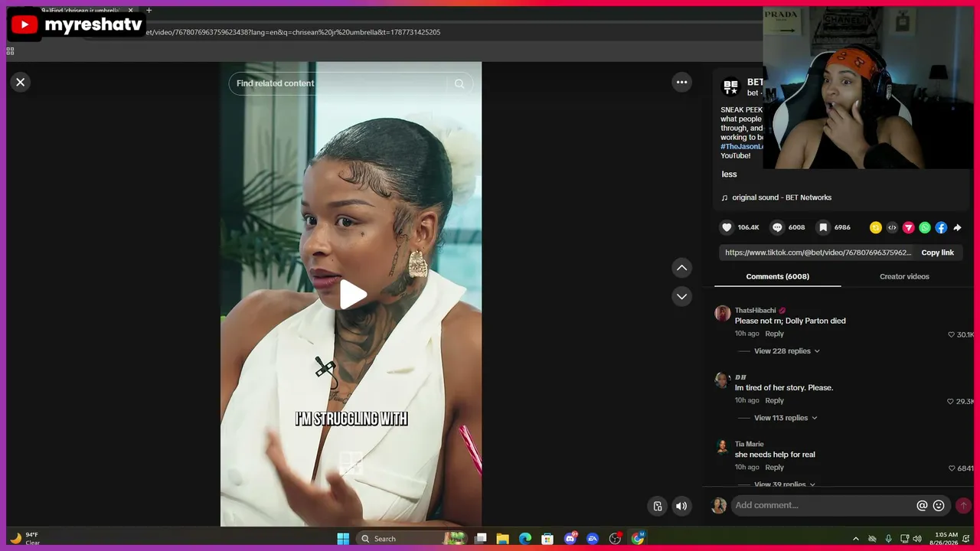Send to friends with the red paper-plane icon
The height and width of the screenshot is (551, 980).
point(909,227)
